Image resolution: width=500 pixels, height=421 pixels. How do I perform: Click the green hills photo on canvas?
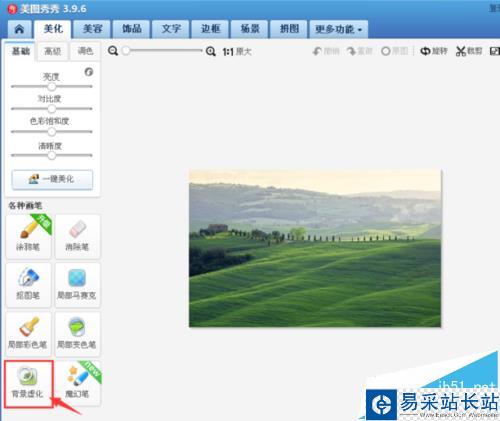315,248
